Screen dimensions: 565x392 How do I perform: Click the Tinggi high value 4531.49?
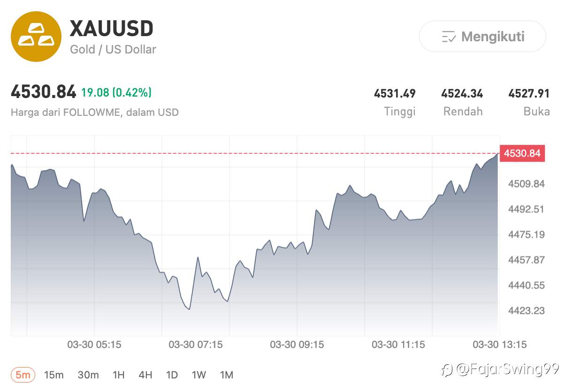point(395,94)
